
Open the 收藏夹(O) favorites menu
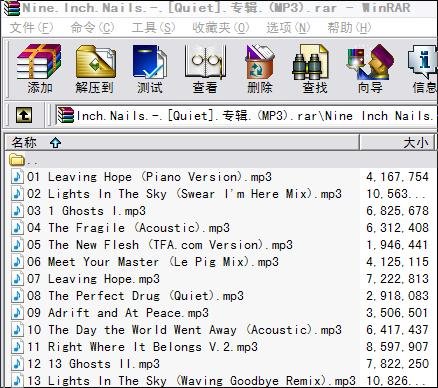[x=221, y=28]
